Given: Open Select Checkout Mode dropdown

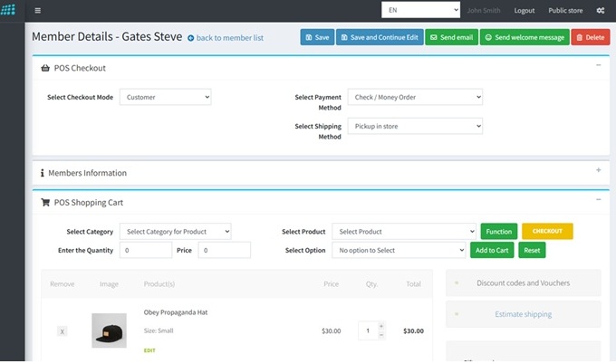Looking at the screenshot, I should pos(165,97).
